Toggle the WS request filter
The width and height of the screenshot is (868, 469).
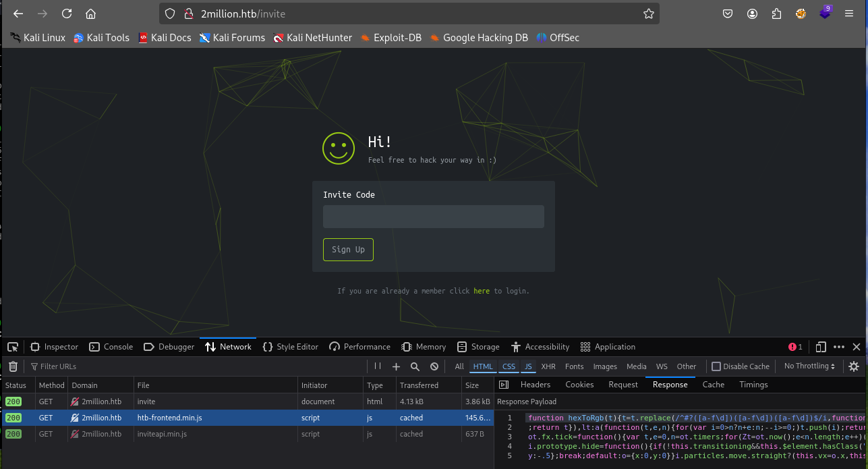point(662,366)
